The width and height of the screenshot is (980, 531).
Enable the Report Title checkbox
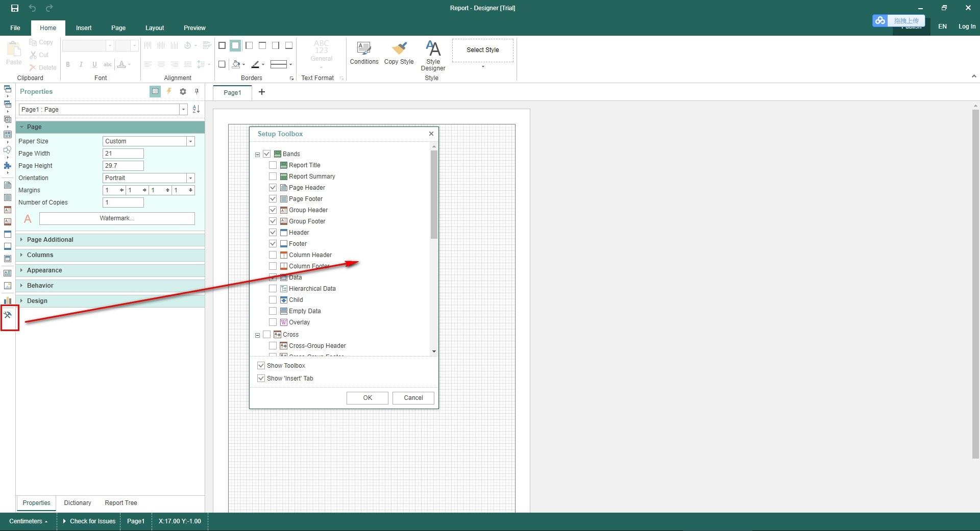pos(273,165)
